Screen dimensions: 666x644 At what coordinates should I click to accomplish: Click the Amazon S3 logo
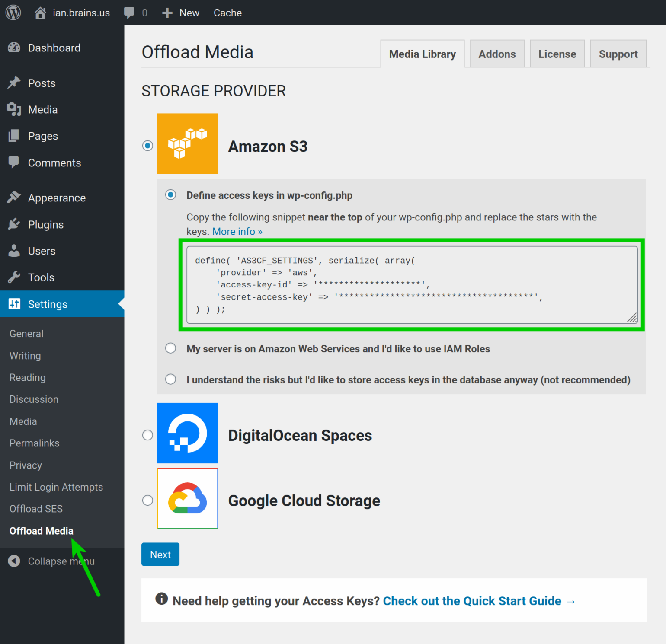188,143
